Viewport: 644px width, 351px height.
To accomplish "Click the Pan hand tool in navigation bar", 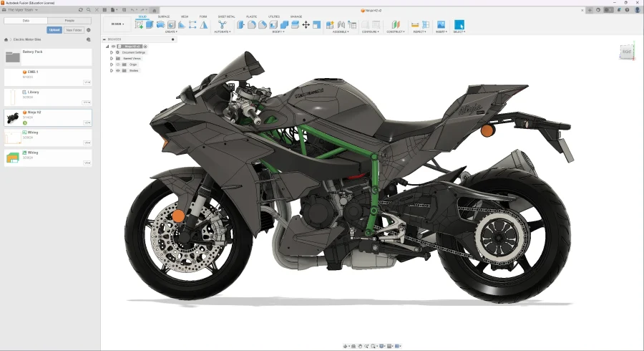I will pos(360,346).
